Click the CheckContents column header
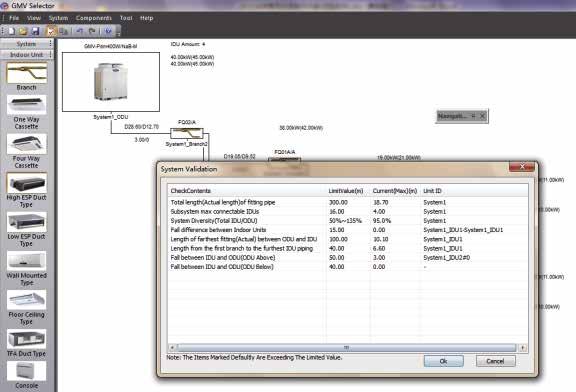Screen dimensions: 576x392 point(247,191)
